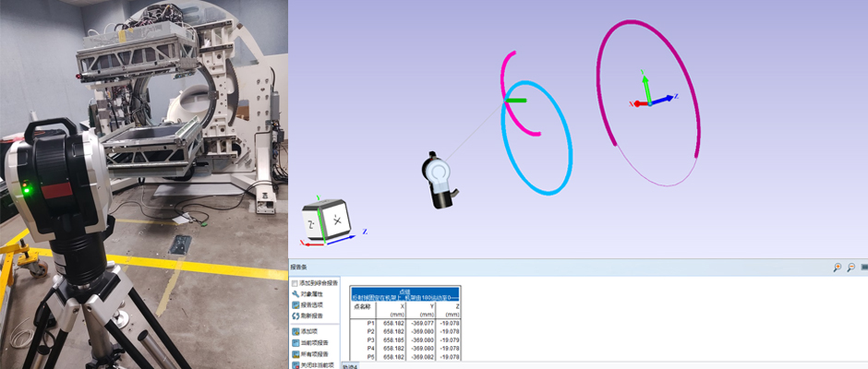Viewport: 868px width, 369px height.
Task: Pick the small pink arc above cyan circle
Action: 506,74
